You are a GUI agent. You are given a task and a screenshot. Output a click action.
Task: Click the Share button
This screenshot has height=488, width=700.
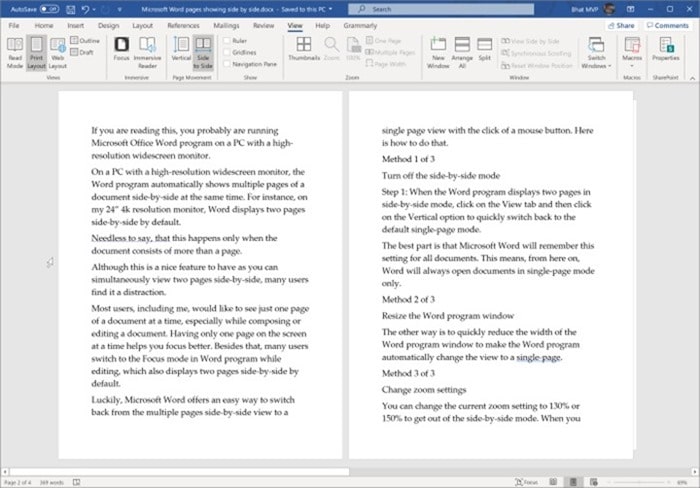click(621, 25)
